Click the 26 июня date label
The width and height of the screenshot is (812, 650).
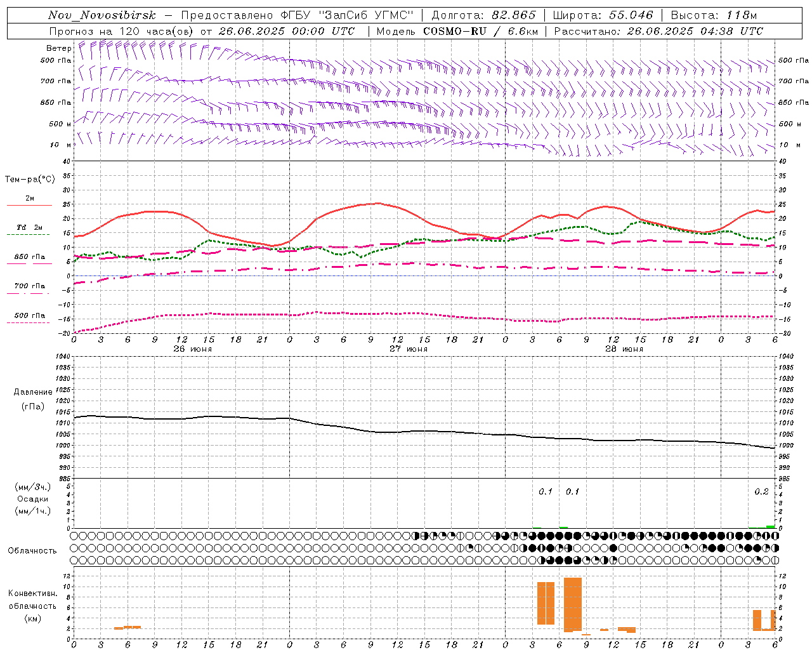tap(193, 349)
